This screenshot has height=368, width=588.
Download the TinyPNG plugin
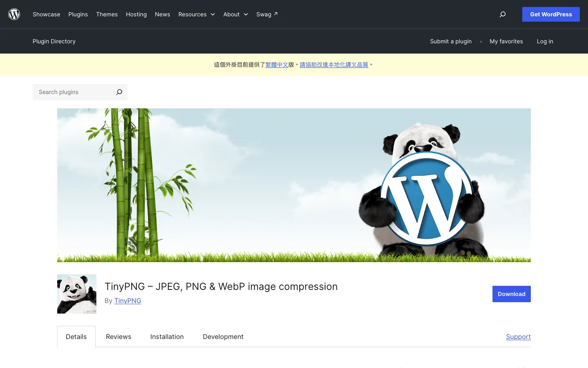click(x=512, y=294)
